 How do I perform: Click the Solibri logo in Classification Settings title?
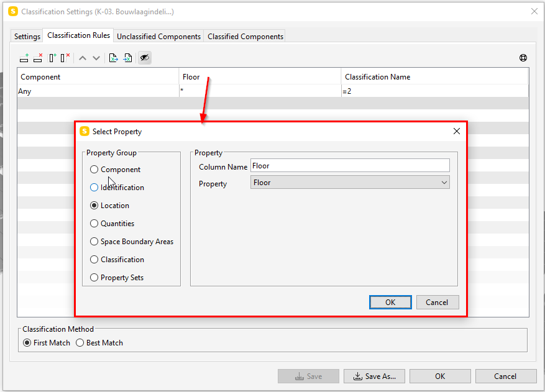coord(13,11)
